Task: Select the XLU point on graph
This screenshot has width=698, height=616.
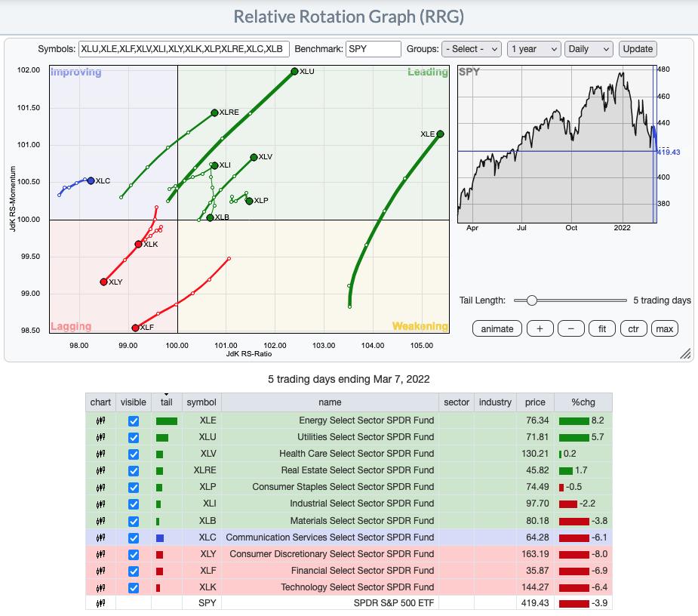Action: point(294,71)
